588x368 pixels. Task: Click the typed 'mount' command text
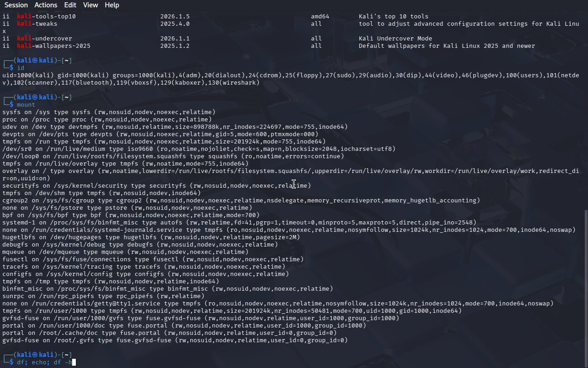[26, 105]
